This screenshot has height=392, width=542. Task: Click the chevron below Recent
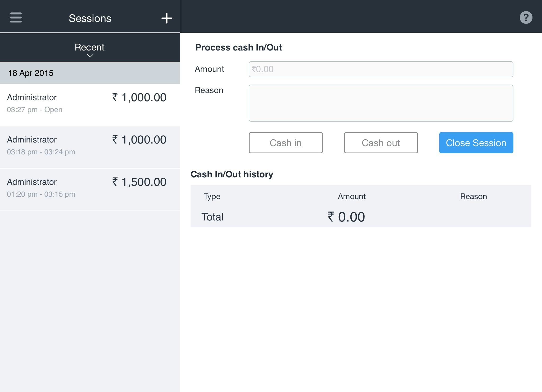point(90,56)
